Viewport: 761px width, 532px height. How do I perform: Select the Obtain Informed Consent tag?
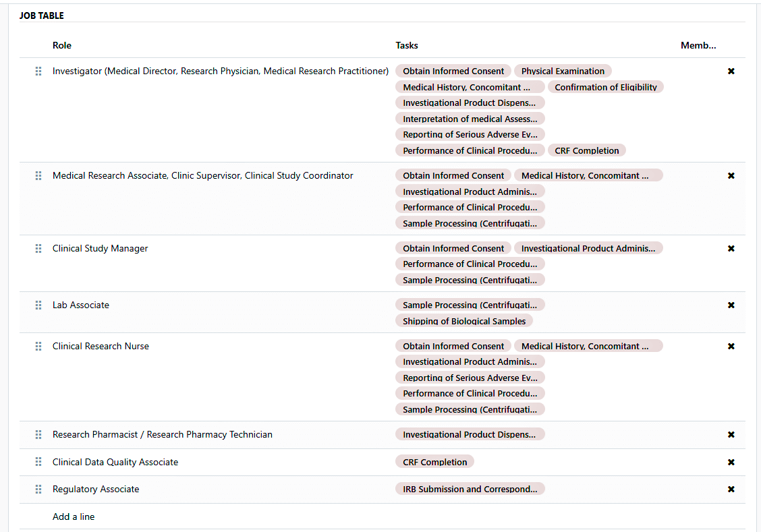coord(453,71)
